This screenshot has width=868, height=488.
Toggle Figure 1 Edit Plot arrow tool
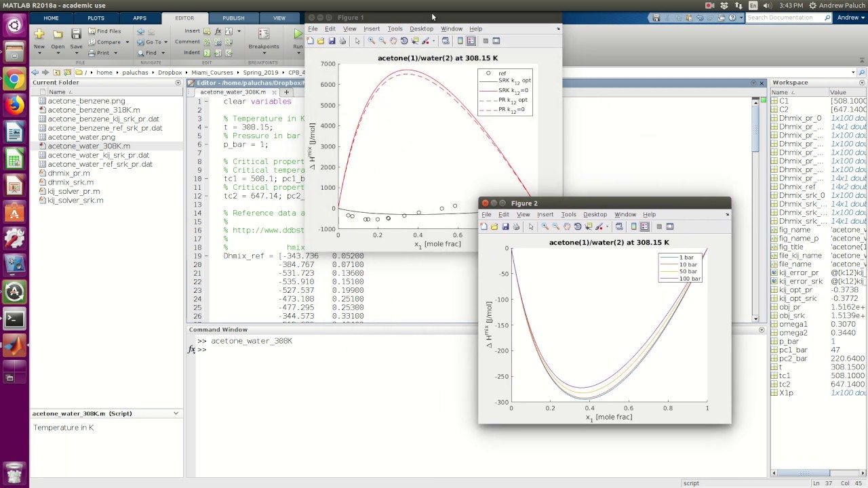[x=357, y=41]
